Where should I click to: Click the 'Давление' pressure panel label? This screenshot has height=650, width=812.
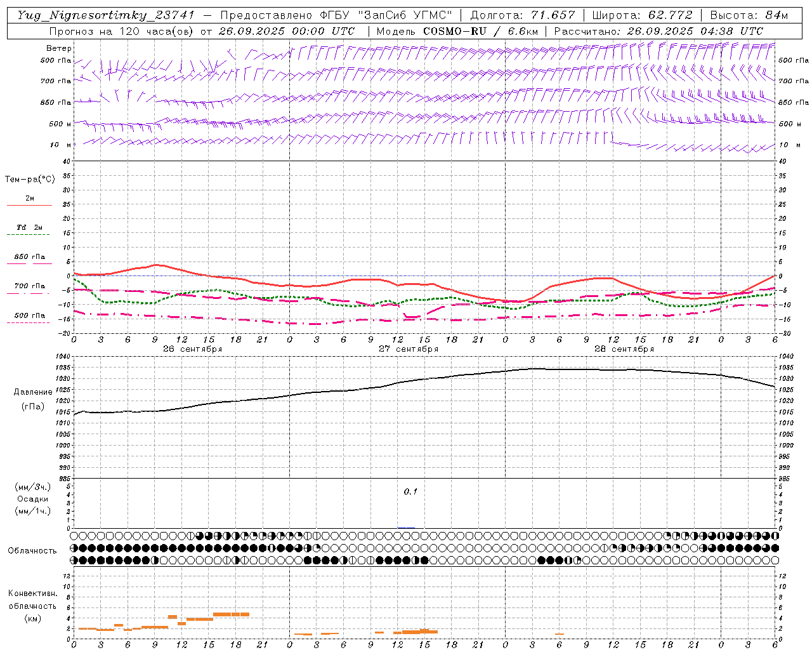pyautogui.click(x=33, y=392)
